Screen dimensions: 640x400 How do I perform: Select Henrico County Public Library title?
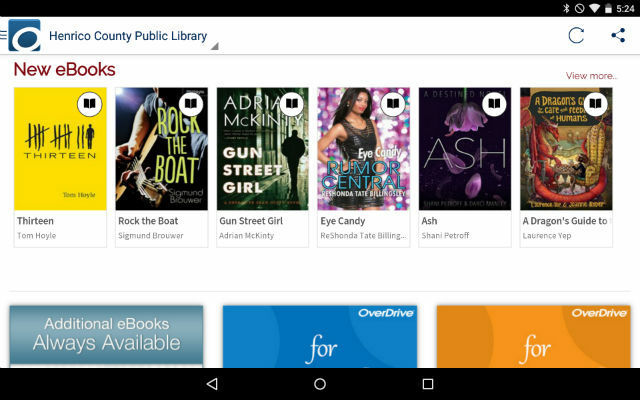pos(128,36)
